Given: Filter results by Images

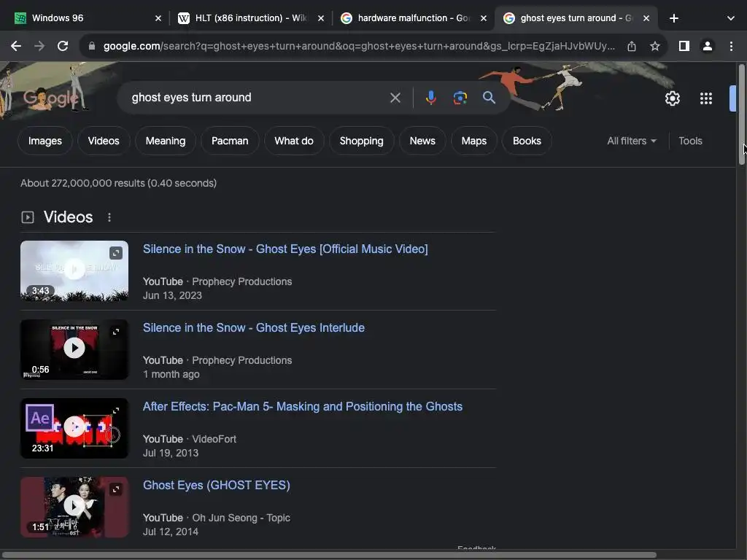Looking at the screenshot, I should click(44, 141).
